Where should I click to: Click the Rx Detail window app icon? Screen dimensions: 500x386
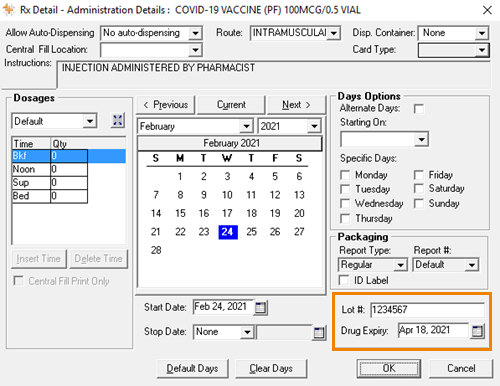coord(9,10)
